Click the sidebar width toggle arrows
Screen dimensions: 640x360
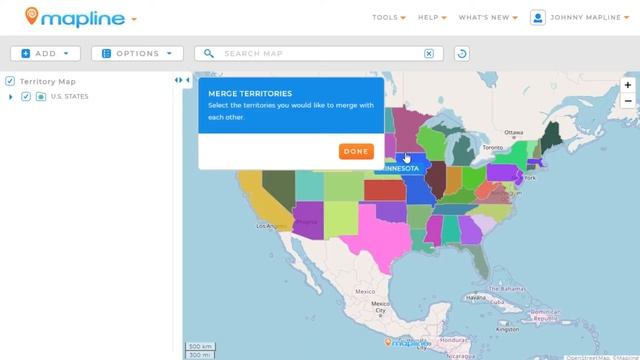click(178, 80)
